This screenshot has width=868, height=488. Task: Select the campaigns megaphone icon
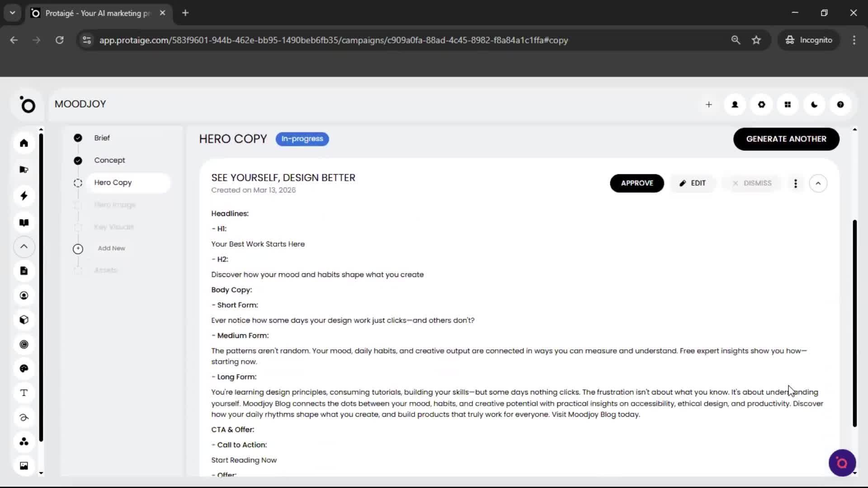pos(24,169)
